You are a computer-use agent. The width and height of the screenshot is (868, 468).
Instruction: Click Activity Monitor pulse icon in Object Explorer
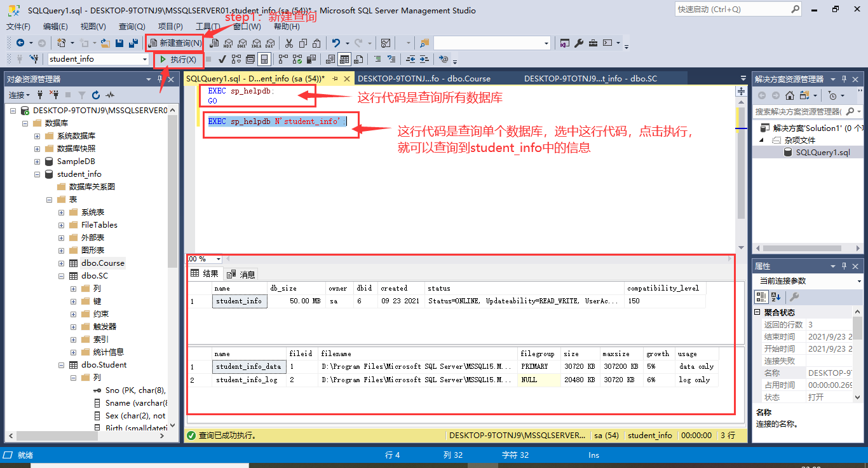point(110,95)
